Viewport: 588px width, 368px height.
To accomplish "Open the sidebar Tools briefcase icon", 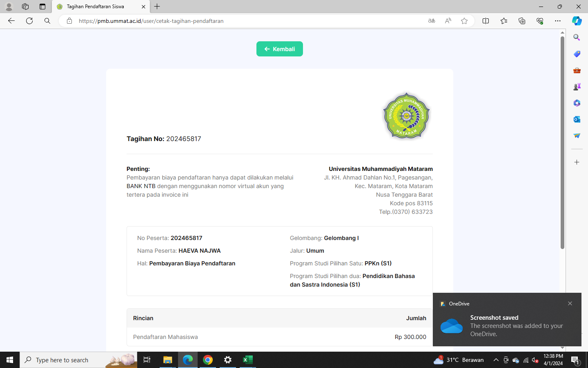I will [x=577, y=70].
